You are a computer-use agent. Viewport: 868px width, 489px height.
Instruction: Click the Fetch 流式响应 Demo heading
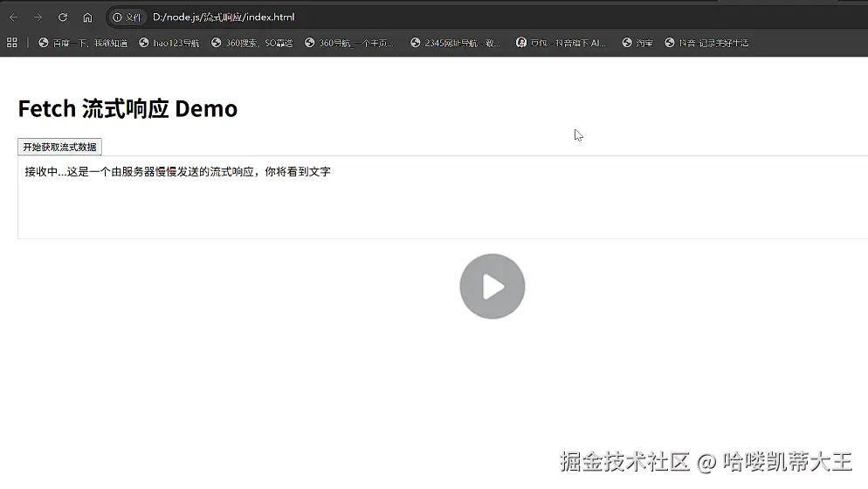[127, 108]
